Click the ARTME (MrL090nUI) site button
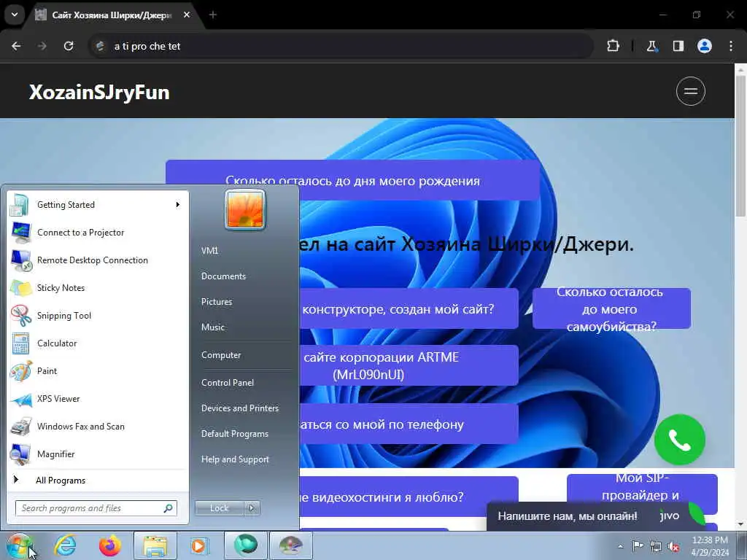Image resolution: width=747 pixels, height=560 pixels. (x=409, y=366)
